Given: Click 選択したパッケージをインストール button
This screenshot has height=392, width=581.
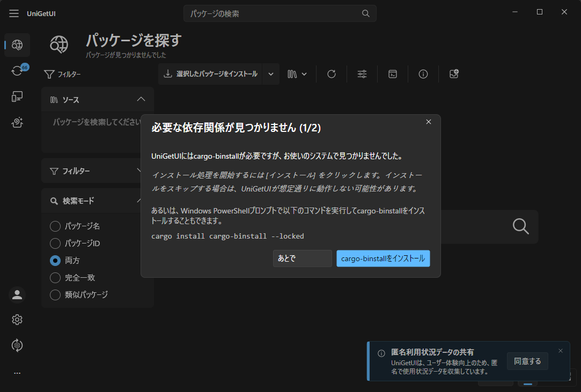Looking at the screenshot, I should [x=210, y=74].
